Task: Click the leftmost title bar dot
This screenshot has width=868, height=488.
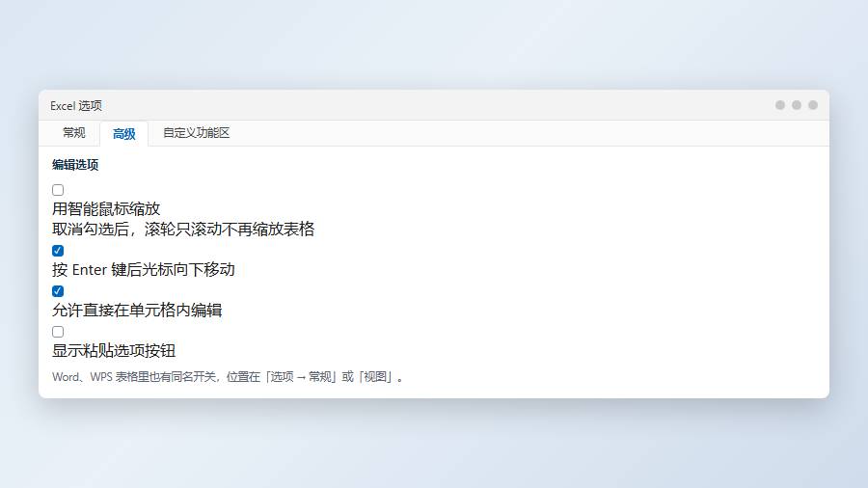Action: point(780,105)
